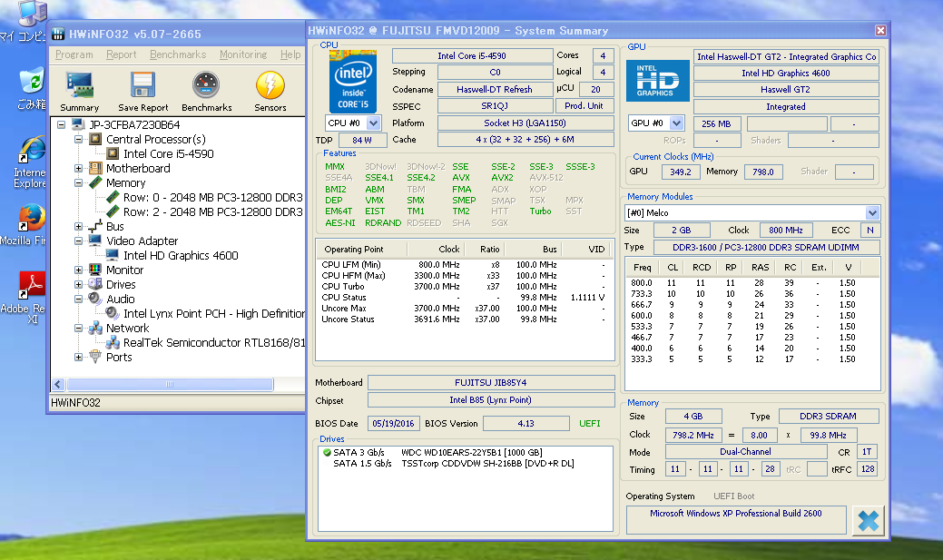943x560 pixels.
Task: Click the TSSTcorp CDDVDW drive entry
Action: [487, 463]
